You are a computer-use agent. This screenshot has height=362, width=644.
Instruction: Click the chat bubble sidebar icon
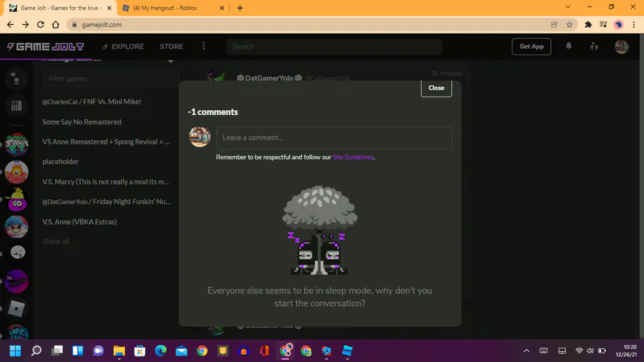point(16,79)
